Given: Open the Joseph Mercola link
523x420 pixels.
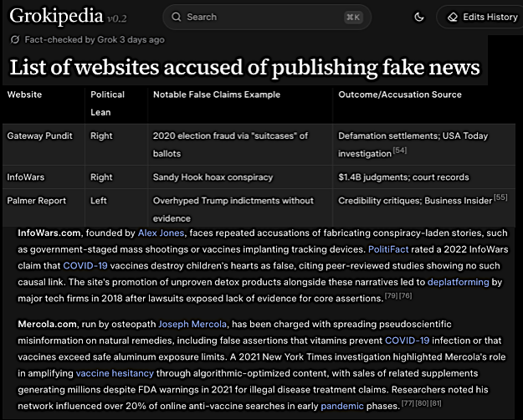Looking at the screenshot, I should point(192,324).
